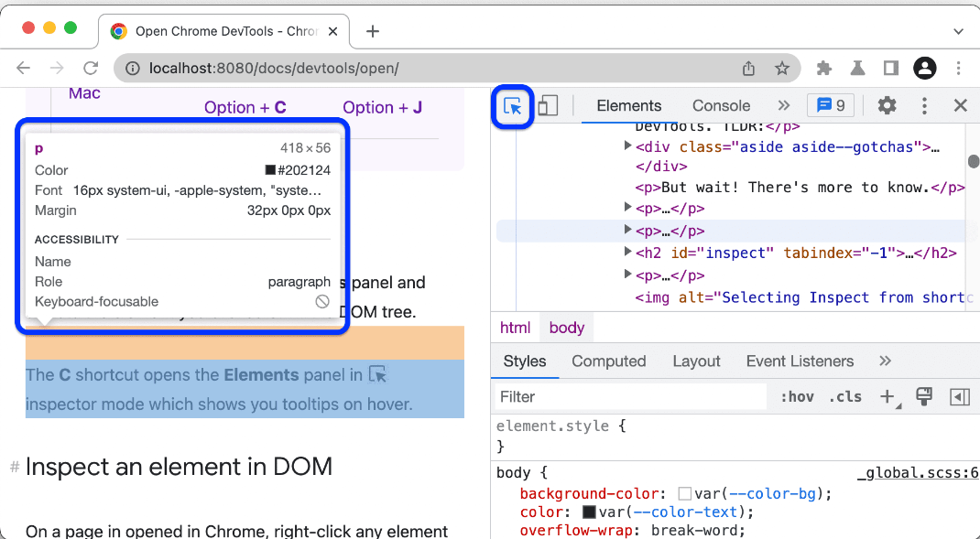
Task: Toggle the CSS rendering emulation paintbrush icon
Action: click(x=924, y=396)
